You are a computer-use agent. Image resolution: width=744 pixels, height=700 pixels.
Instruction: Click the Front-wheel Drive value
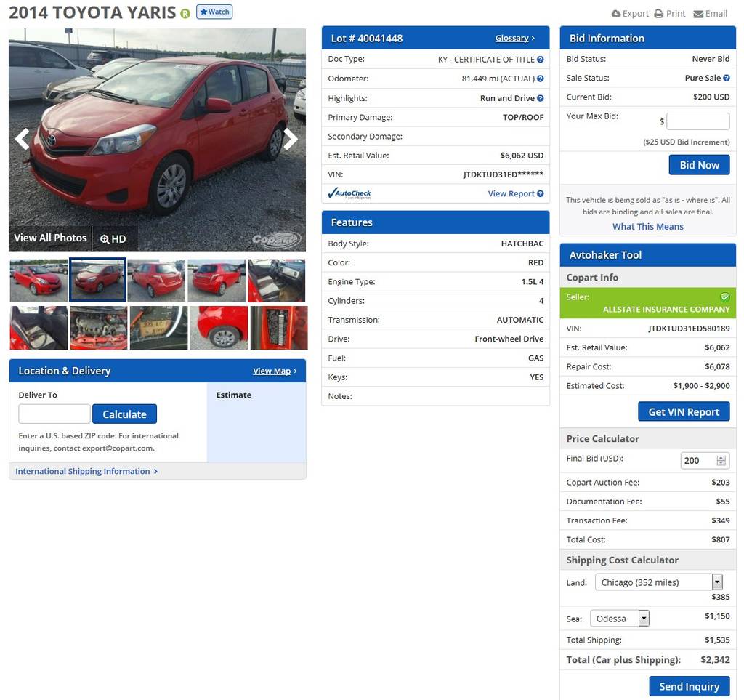[x=509, y=339]
